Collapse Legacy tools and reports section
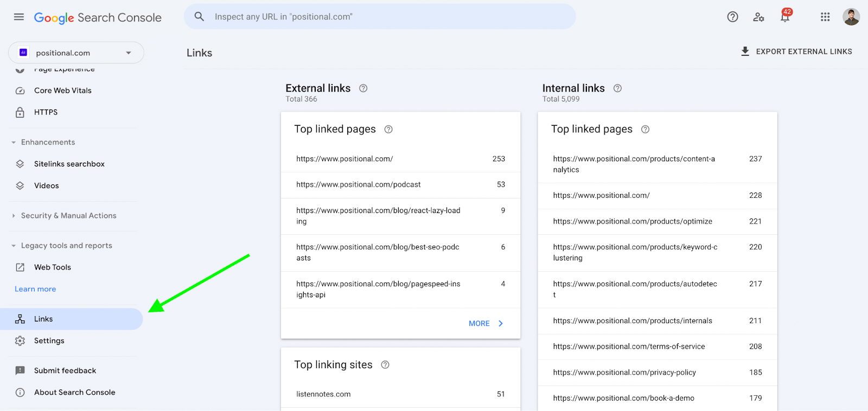868x411 pixels. point(14,246)
